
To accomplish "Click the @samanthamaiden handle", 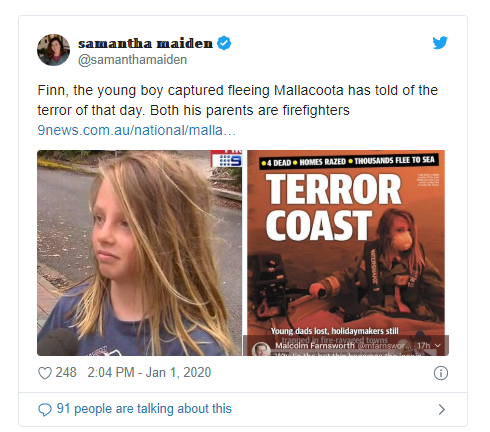I will pos(132,60).
